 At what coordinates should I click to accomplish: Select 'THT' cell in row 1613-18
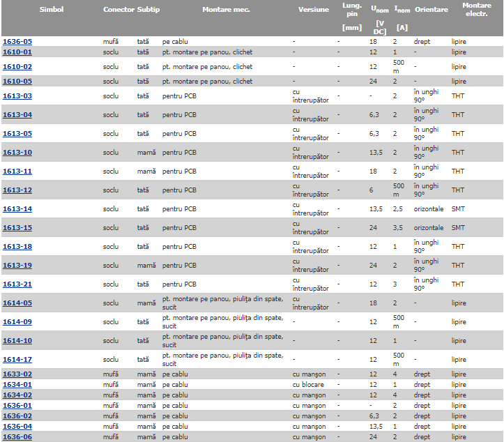tap(458, 247)
